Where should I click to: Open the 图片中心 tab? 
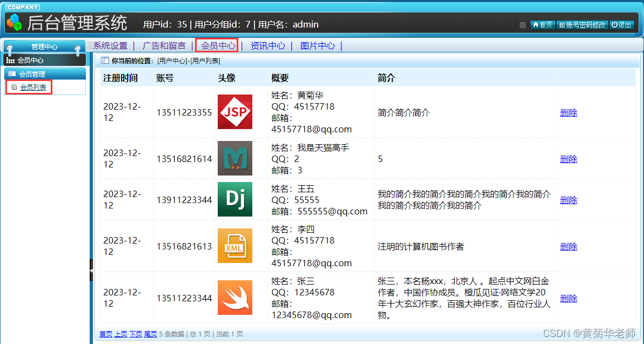click(318, 45)
